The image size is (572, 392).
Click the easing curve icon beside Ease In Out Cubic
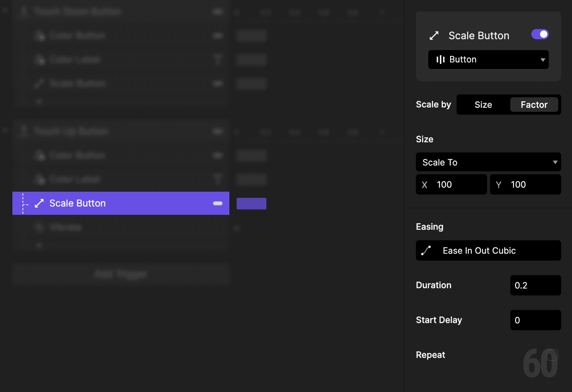tap(426, 250)
